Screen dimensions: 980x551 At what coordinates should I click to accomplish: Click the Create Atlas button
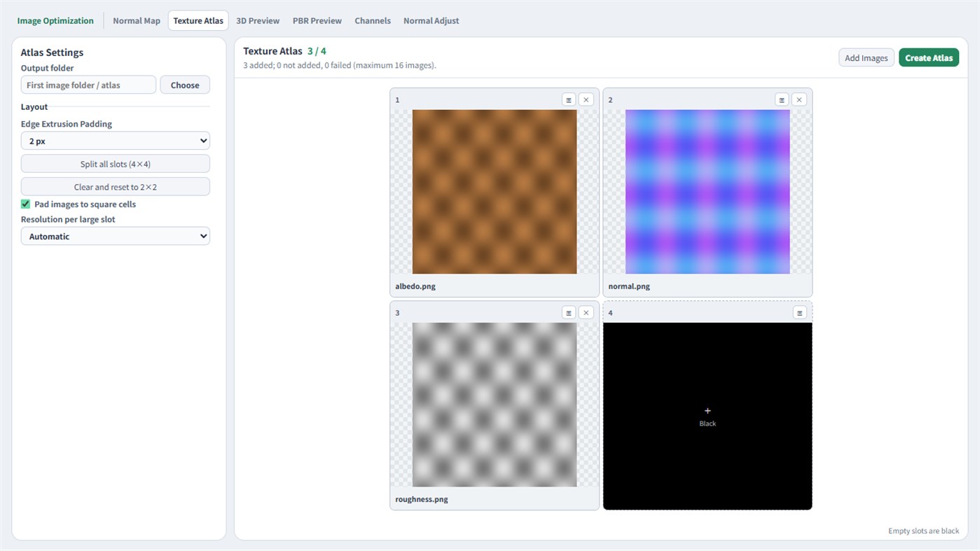pos(929,57)
